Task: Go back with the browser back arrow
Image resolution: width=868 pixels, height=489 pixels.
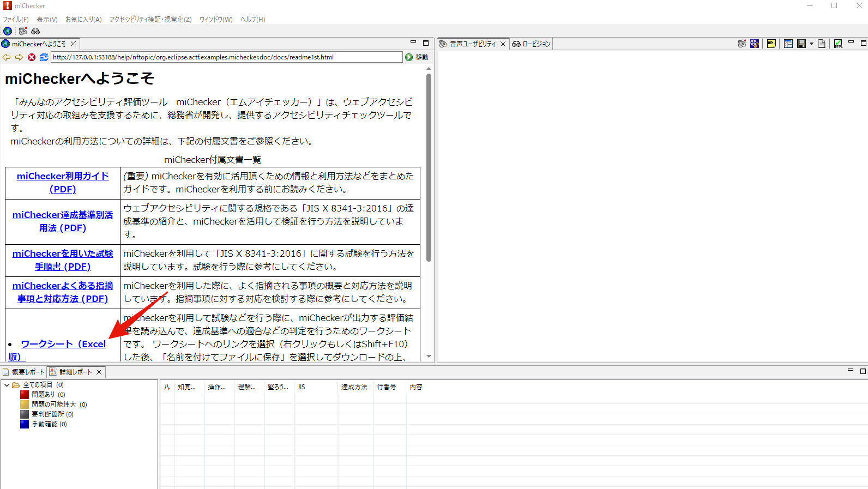Action: coord(7,57)
